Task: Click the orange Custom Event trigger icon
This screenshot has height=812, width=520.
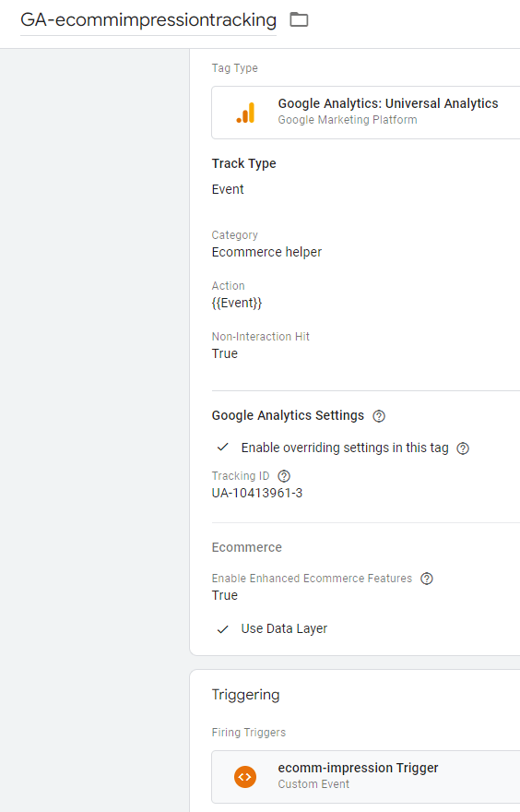Action: [x=245, y=777]
